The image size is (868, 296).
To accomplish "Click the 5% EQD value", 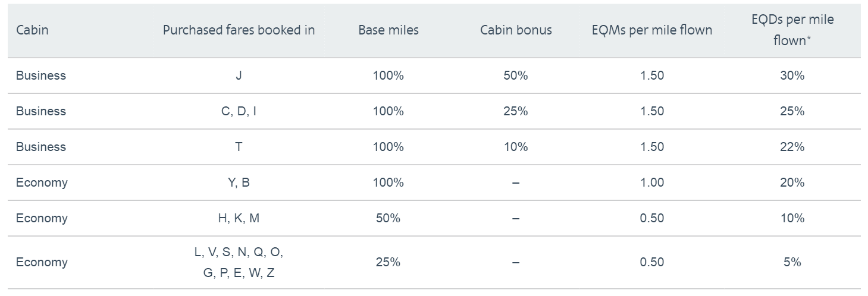I will [792, 262].
